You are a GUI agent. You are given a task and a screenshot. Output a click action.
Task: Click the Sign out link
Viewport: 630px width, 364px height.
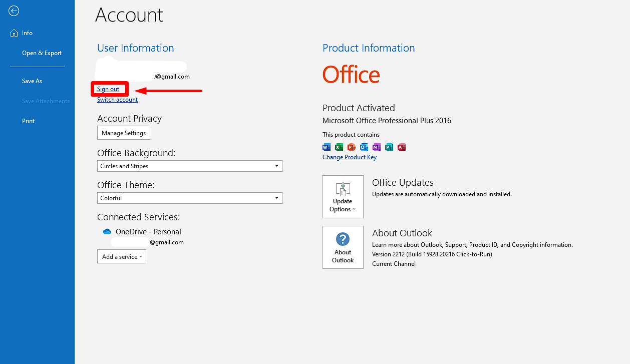click(109, 89)
